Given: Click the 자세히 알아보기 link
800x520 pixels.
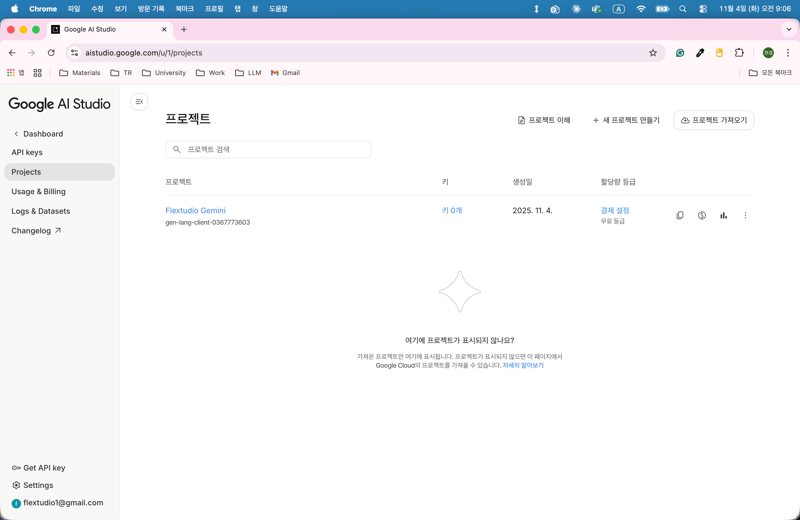Looking at the screenshot, I should [x=523, y=365].
